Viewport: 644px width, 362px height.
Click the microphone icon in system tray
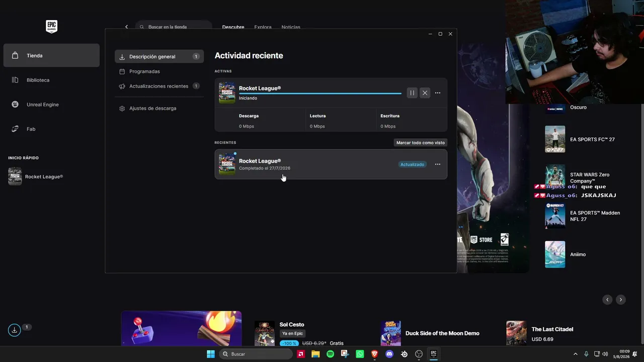coord(587,354)
